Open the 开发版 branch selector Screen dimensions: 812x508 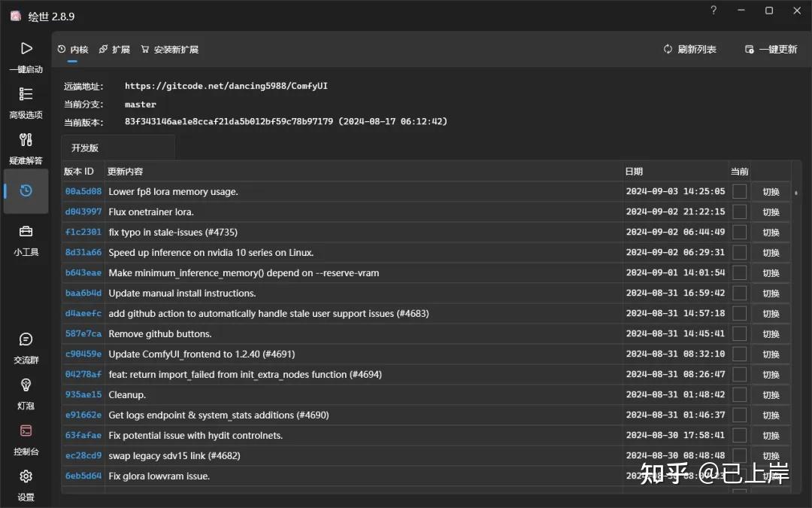[x=117, y=148]
